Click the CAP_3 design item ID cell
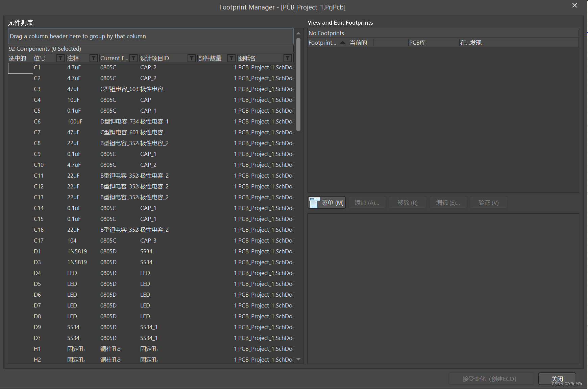Screen dimensions: 588x389 tap(148, 241)
